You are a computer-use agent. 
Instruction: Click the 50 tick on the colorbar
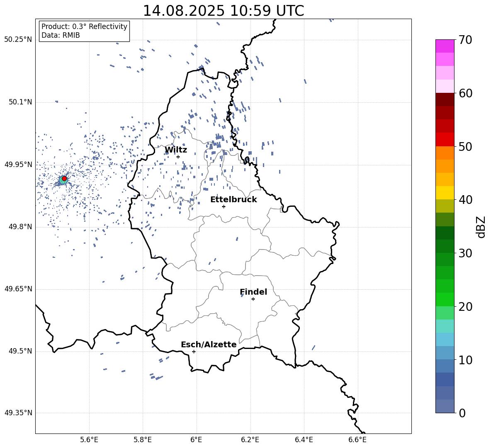click(465, 146)
